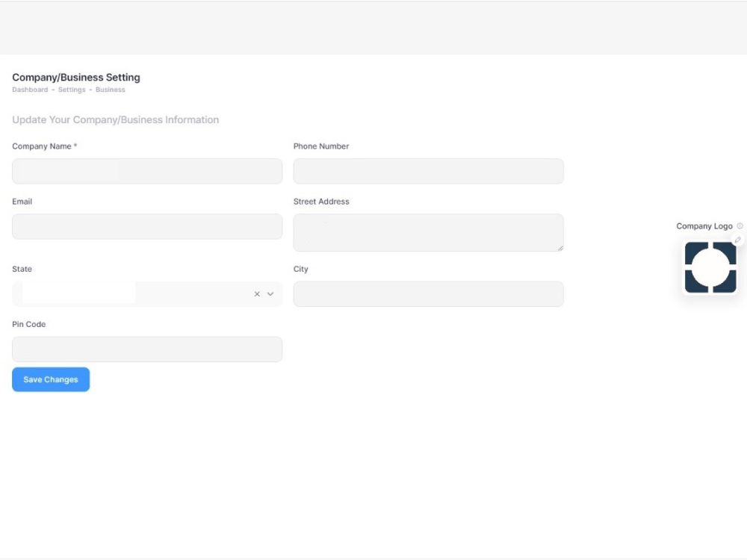747x560 pixels.
Task: Open Settings in the breadcrumb
Action: pos(72,90)
